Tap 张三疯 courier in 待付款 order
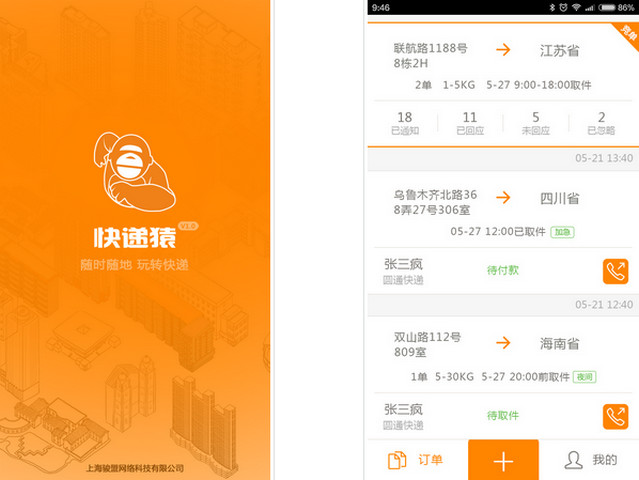This screenshot has width=639, height=480. (x=403, y=264)
